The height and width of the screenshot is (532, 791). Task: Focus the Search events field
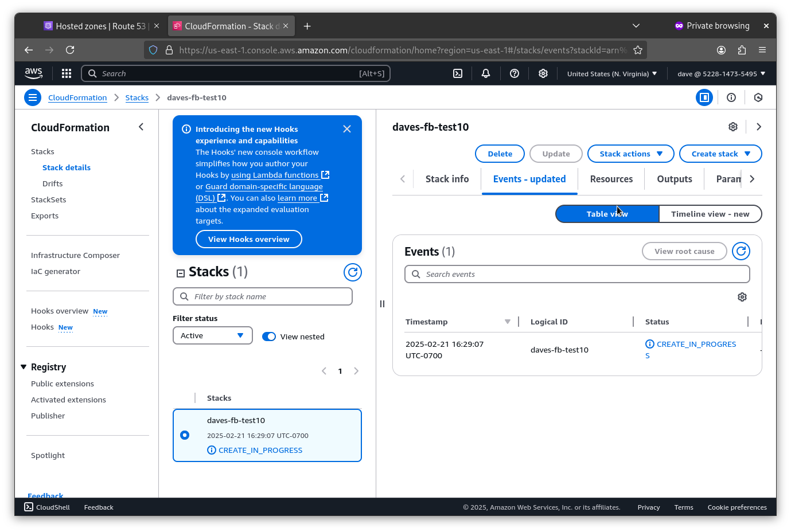click(x=577, y=274)
